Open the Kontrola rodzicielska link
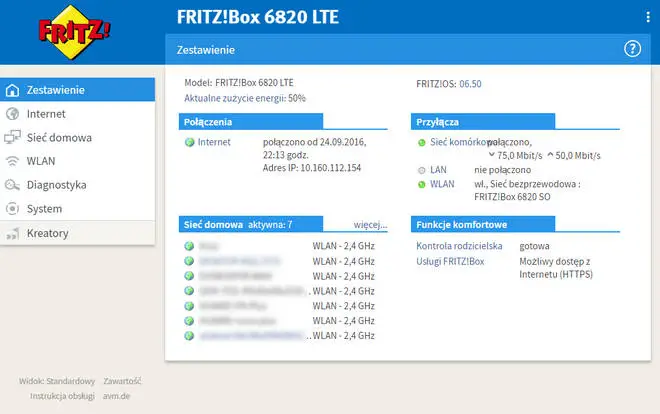 tap(457, 246)
